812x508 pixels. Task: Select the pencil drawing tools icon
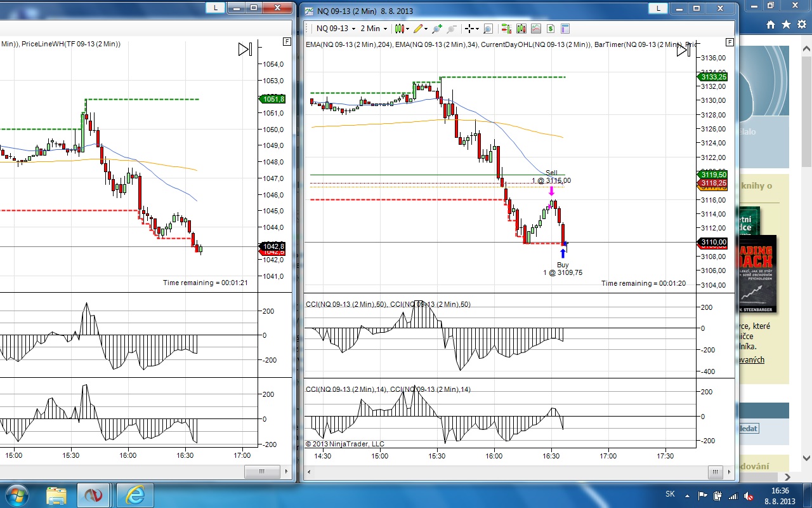coord(417,29)
